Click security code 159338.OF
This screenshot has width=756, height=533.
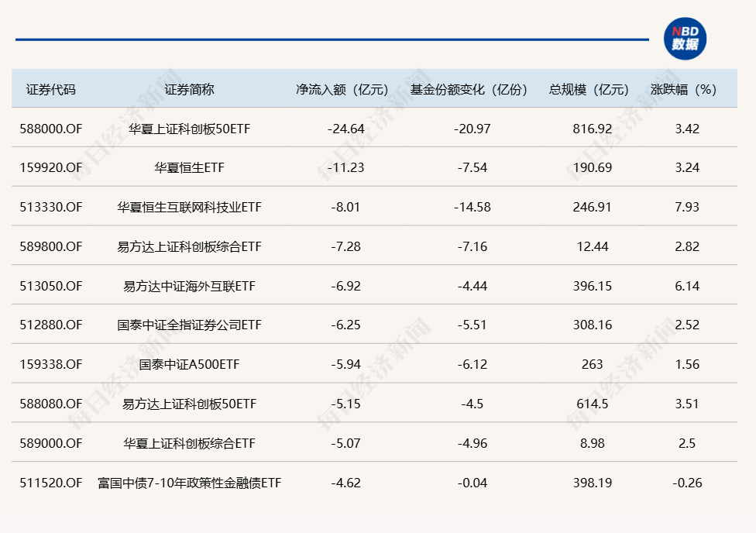point(51,365)
